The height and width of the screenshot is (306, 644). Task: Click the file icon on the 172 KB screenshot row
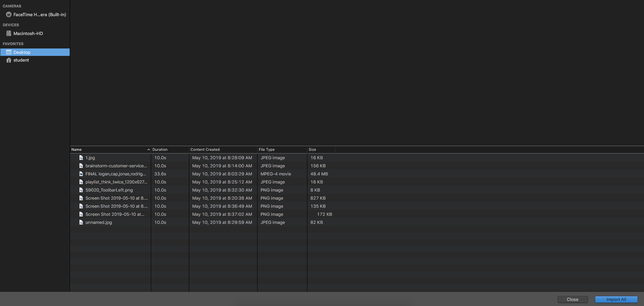click(81, 214)
